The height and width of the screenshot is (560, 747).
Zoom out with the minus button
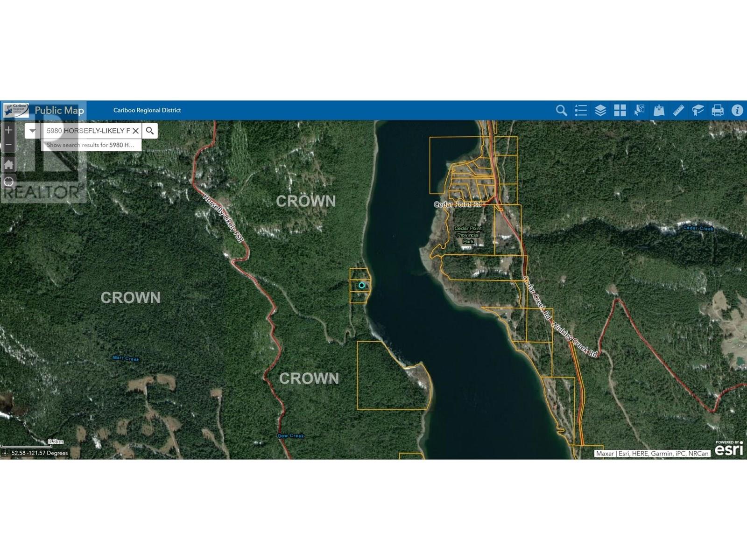pyautogui.click(x=8, y=145)
